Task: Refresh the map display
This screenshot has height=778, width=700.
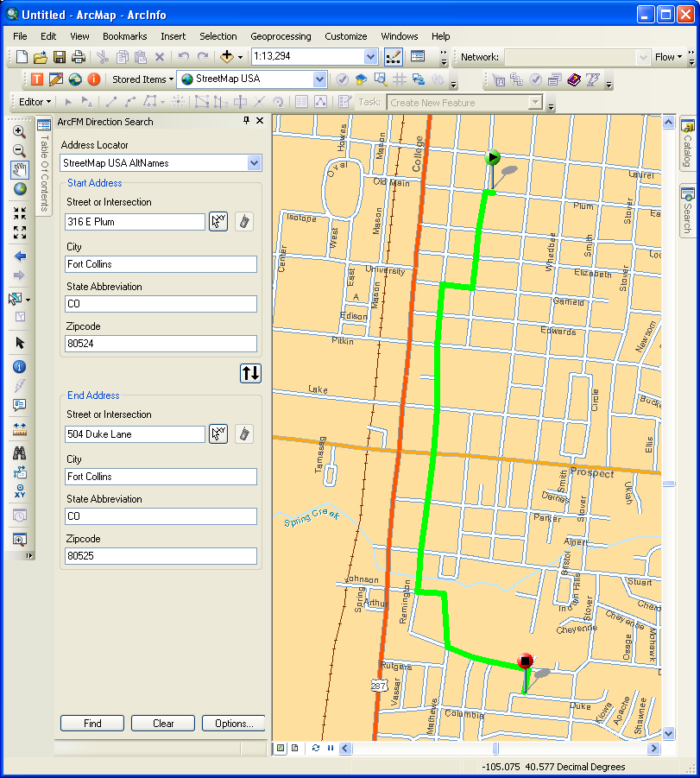Action: click(316, 748)
